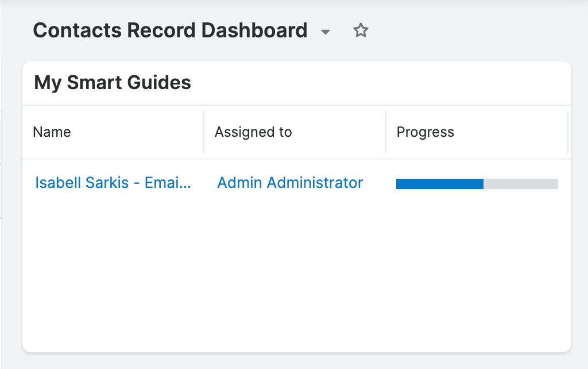Viewport: 588px width, 369px height.
Task: Click the My Smart Guides widget title
Action: pos(112,83)
